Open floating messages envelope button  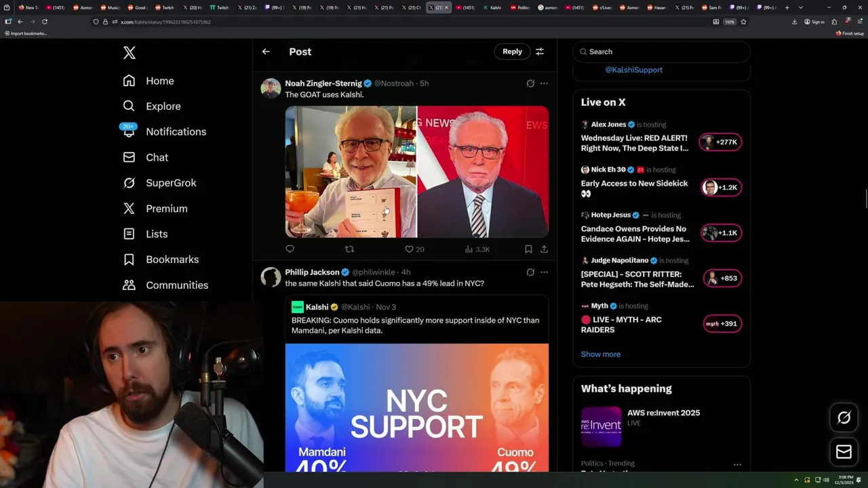tap(844, 451)
